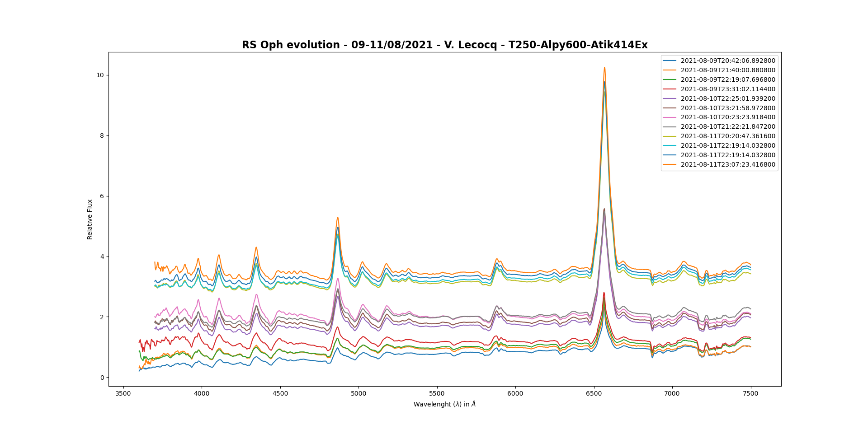Click cyan legend swatch for 2021-08-11T22:19:14
This screenshot has width=868, height=434.
pyautogui.click(x=670, y=146)
